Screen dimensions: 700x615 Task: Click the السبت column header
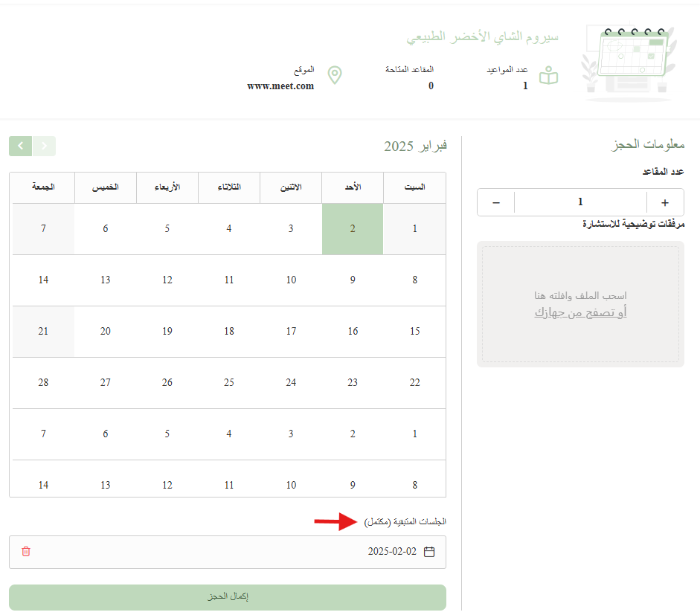tap(415, 187)
